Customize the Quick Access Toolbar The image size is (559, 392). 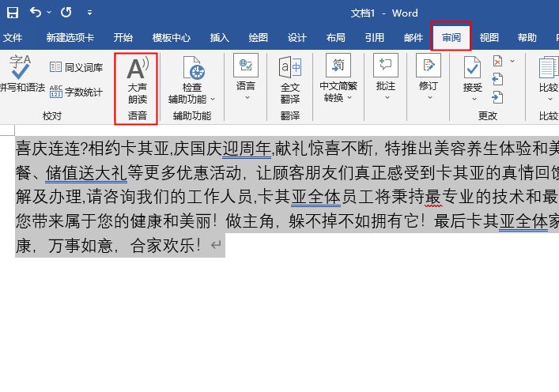point(89,13)
